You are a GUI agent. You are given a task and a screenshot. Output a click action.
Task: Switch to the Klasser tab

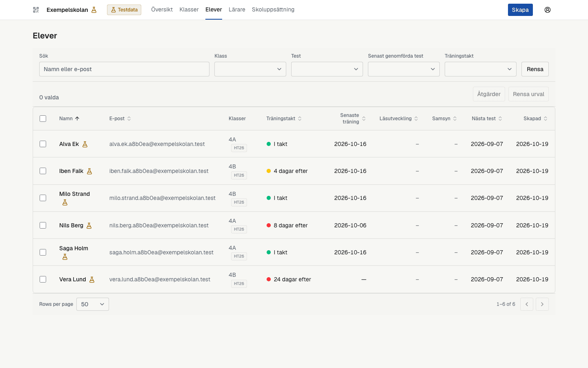tap(189, 9)
